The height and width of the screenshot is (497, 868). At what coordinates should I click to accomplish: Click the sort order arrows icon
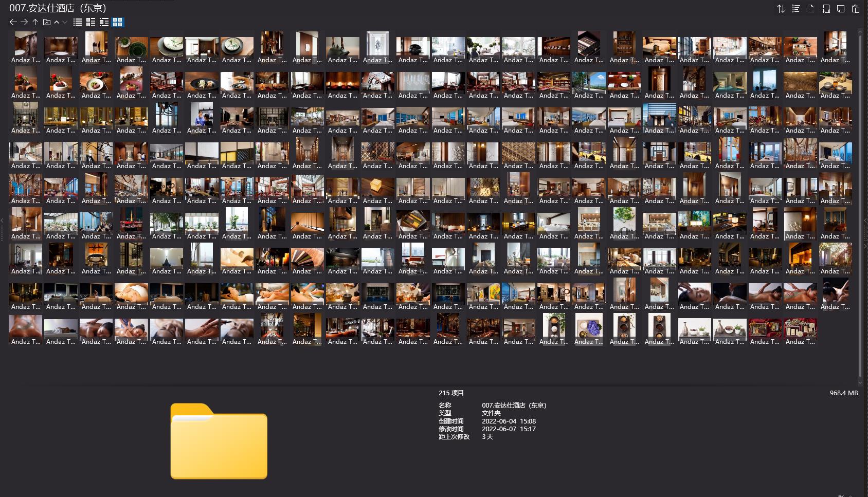(x=781, y=9)
